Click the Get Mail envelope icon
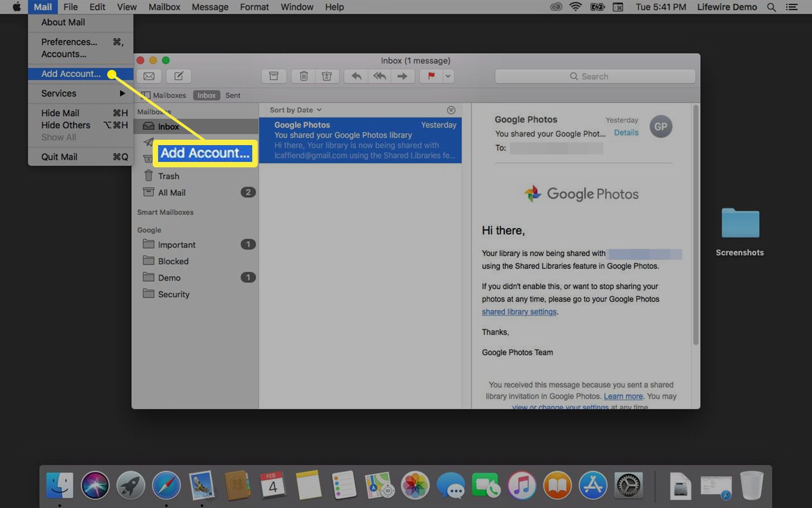The width and height of the screenshot is (812, 508). pyautogui.click(x=149, y=76)
